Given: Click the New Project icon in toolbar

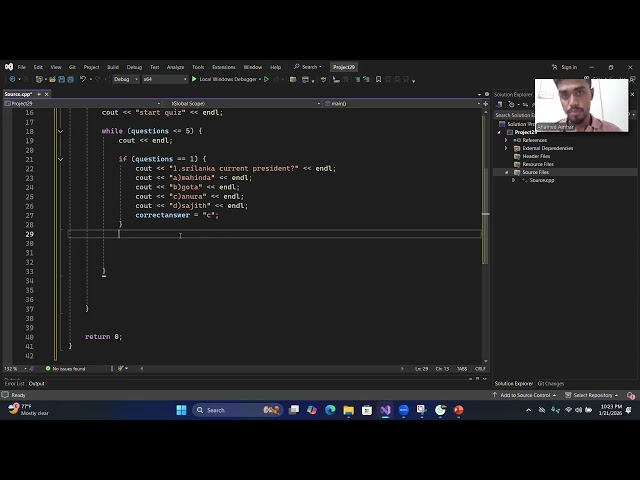Looking at the screenshot, I should [39, 79].
